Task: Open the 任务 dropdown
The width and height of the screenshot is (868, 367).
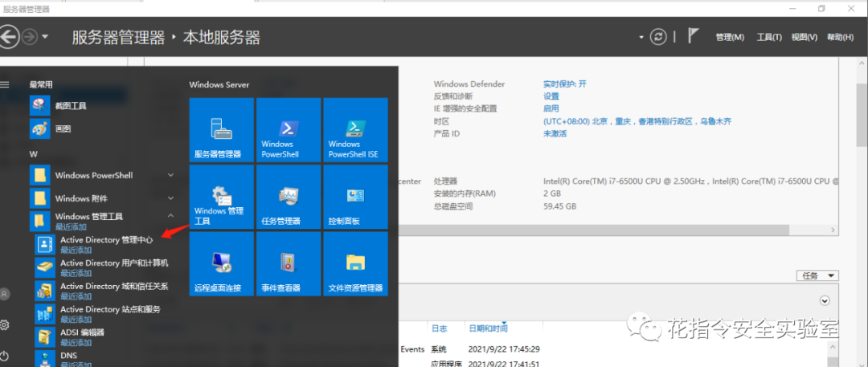Action: (x=817, y=275)
